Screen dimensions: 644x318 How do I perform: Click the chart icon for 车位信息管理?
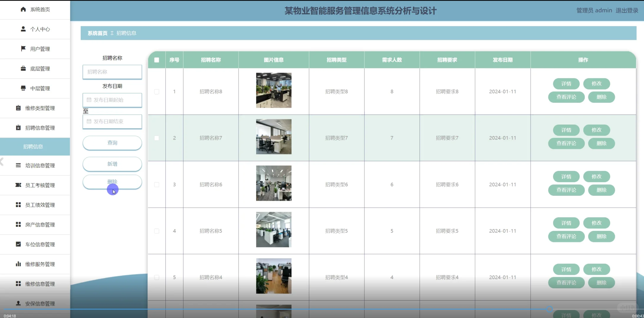click(x=18, y=244)
